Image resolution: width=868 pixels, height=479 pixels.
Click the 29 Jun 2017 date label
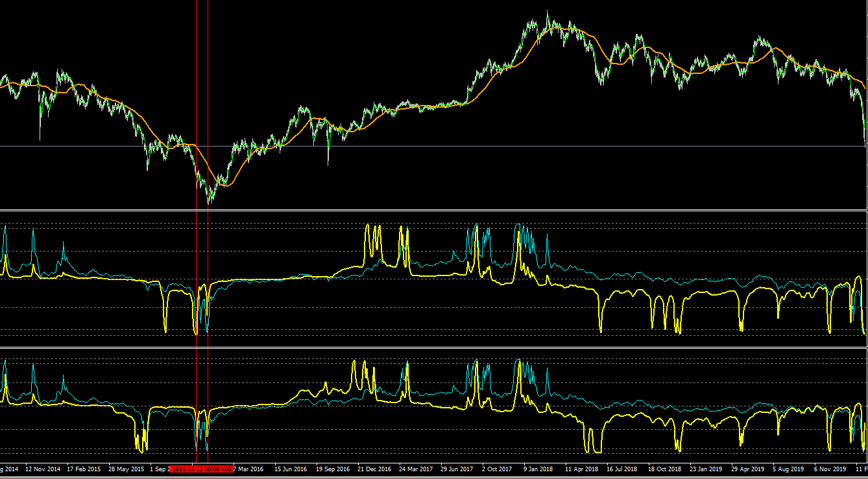coord(457,469)
